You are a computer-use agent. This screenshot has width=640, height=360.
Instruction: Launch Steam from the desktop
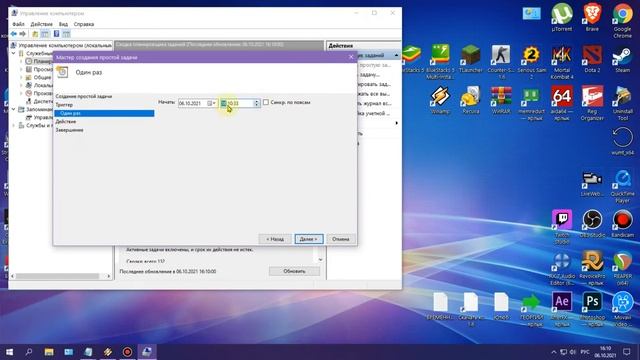pyautogui.click(x=622, y=59)
